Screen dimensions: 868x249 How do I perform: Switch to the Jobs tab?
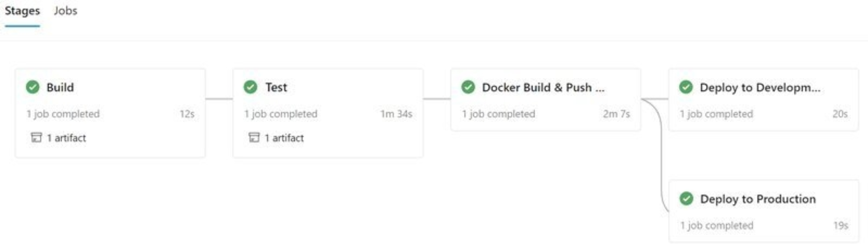[x=65, y=11]
